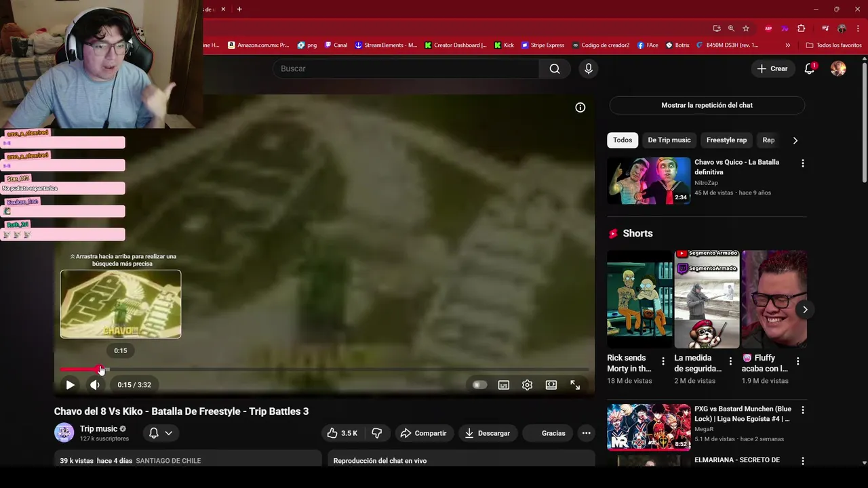868x488 pixels.
Task: Open the Chrome three-dot menu
Action: click(x=858, y=28)
